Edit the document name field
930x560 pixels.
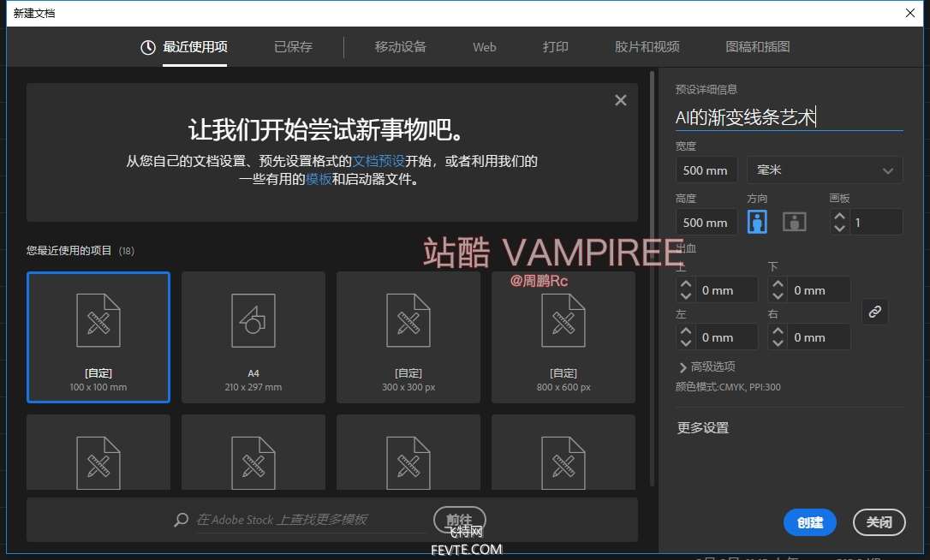coord(789,116)
